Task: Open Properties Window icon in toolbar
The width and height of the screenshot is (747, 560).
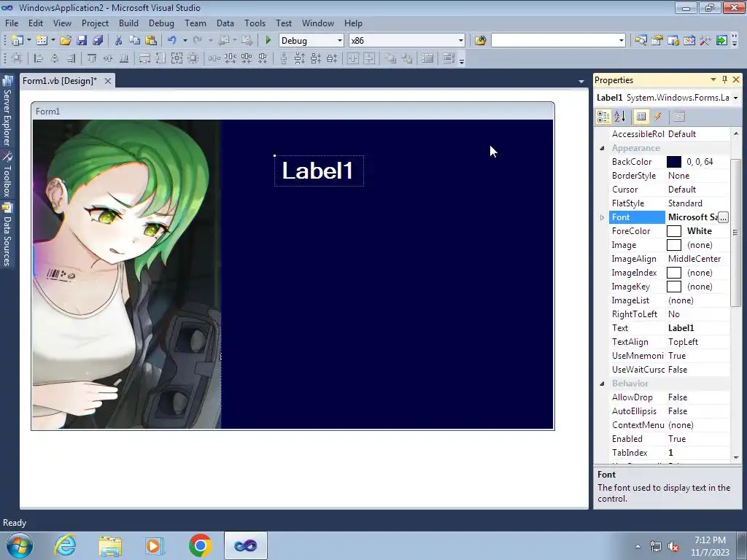Action: (x=657, y=41)
